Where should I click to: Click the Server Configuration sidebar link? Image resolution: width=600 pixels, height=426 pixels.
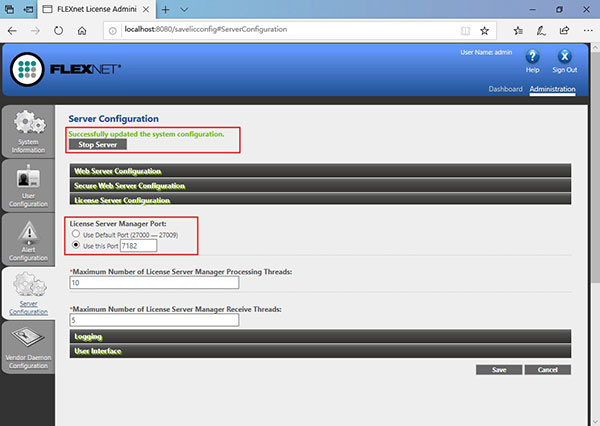(x=28, y=308)
